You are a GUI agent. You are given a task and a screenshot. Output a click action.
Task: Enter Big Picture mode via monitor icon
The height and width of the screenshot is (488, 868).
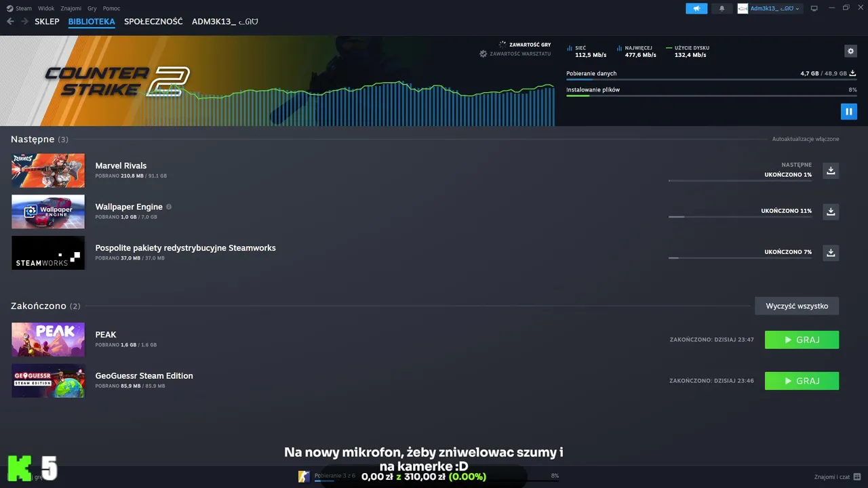[814, 8]
